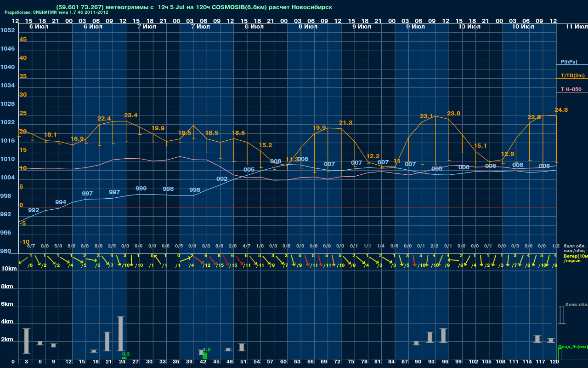Click the 1028 pressure axis tick
The height and width of the screenshot is (368, 588).
(7, 104)
